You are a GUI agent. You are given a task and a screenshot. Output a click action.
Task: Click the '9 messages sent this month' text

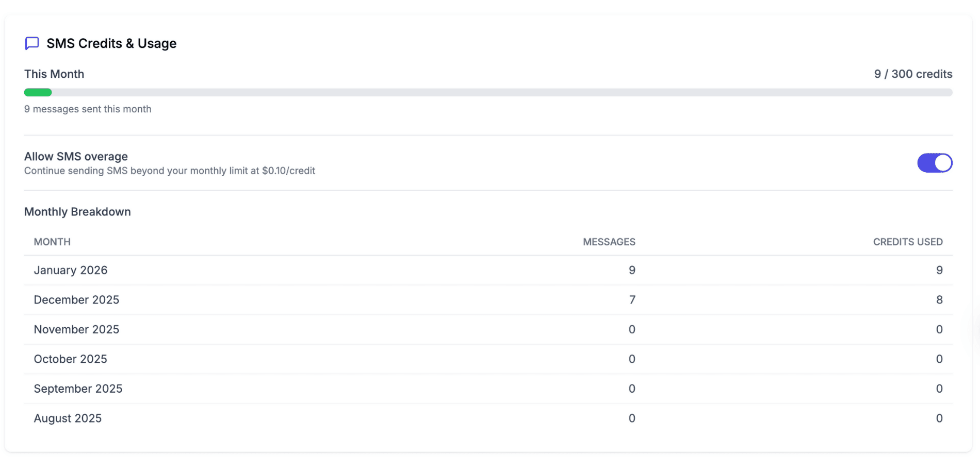pyautogui.click(x=88, y=109)
